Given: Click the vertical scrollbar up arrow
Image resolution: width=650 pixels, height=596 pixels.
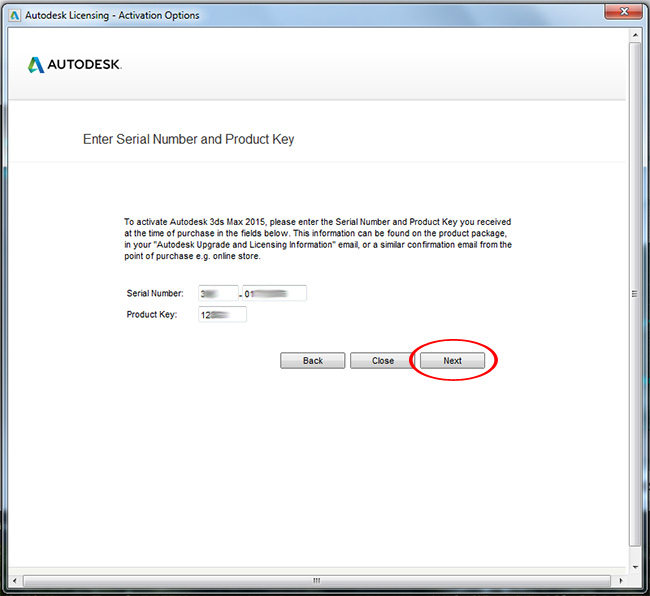Looking at the screenshot, I should tap(635, 35).
